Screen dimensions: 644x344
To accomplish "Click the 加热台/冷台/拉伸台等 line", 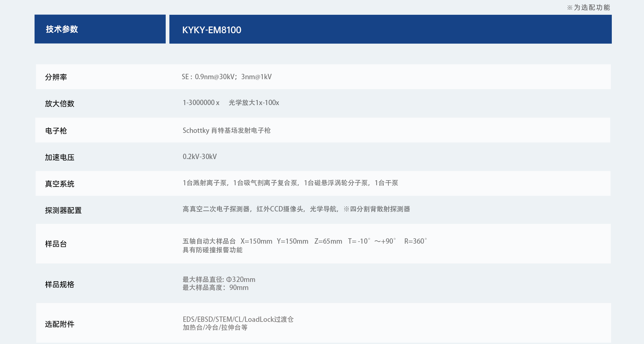I will point(215,328).
